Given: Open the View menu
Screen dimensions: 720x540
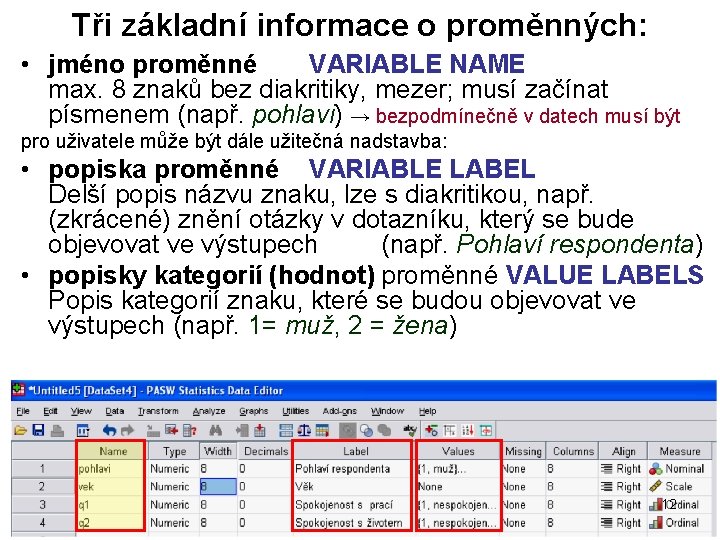Looking at the screenshot, I should click(x=81, y=411).
